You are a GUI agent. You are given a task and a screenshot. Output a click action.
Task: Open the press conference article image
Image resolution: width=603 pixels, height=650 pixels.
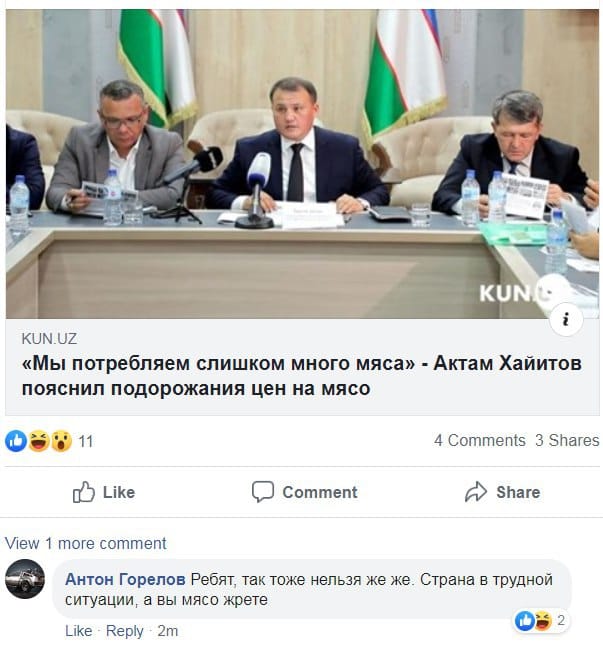(x=302, y=164)
